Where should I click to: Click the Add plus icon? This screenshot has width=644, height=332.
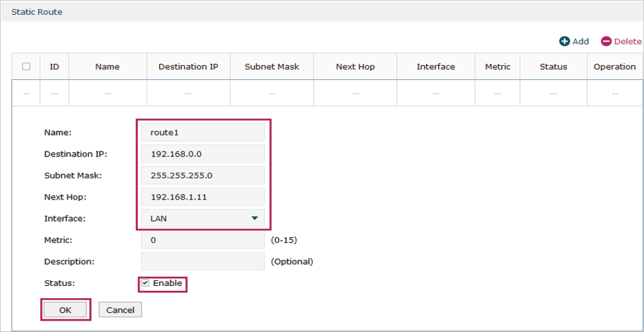pos(565,42)
